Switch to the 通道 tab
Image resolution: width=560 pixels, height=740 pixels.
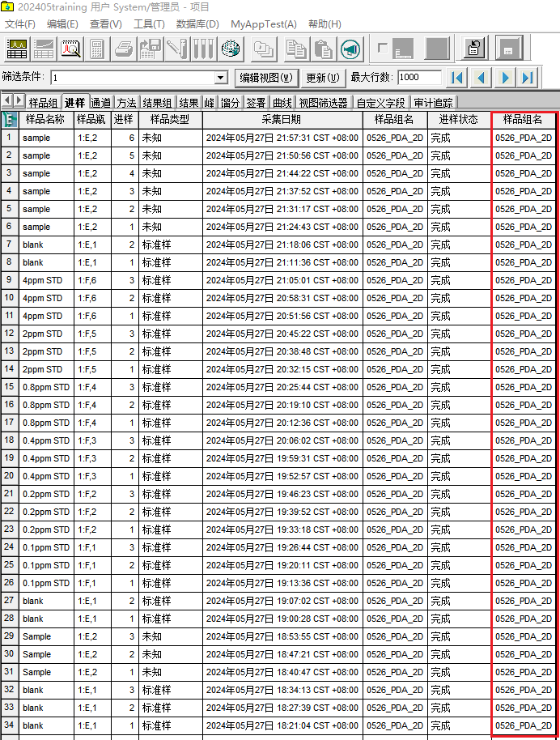click(100, 103)
